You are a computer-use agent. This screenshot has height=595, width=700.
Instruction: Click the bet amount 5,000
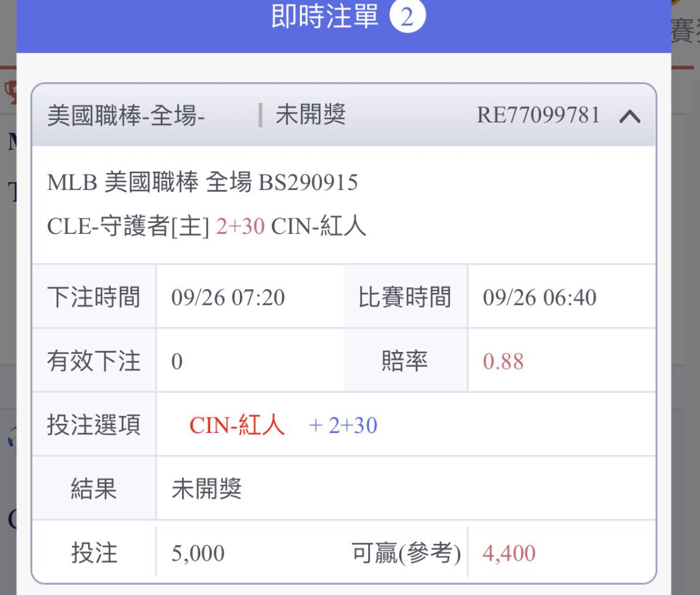(198, 553)
